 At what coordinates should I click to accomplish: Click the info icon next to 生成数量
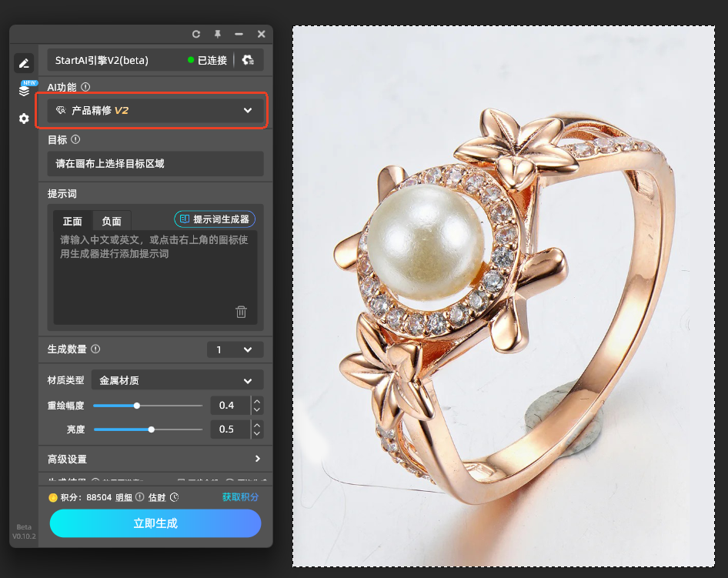point(95,349)
